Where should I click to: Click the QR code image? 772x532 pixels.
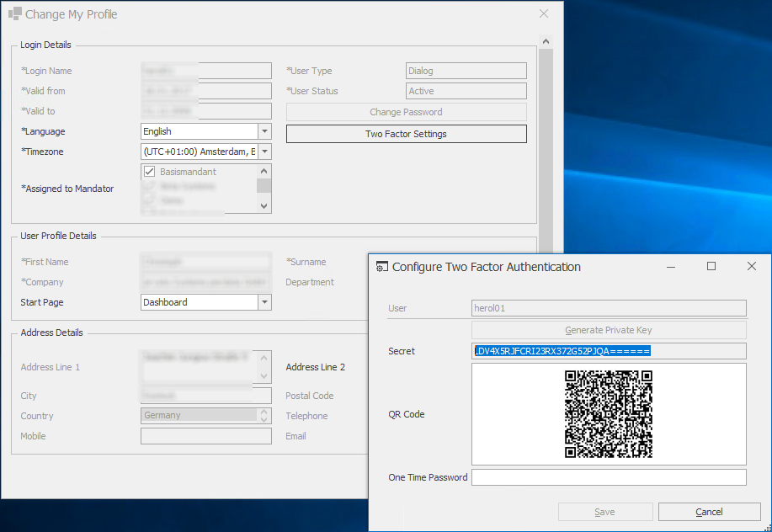[609, 414]
